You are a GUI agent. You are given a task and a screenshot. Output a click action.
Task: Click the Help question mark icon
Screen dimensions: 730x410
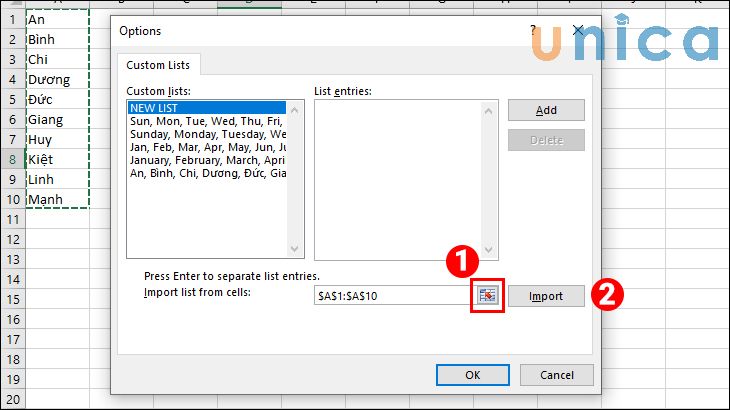tap(532, 32)
